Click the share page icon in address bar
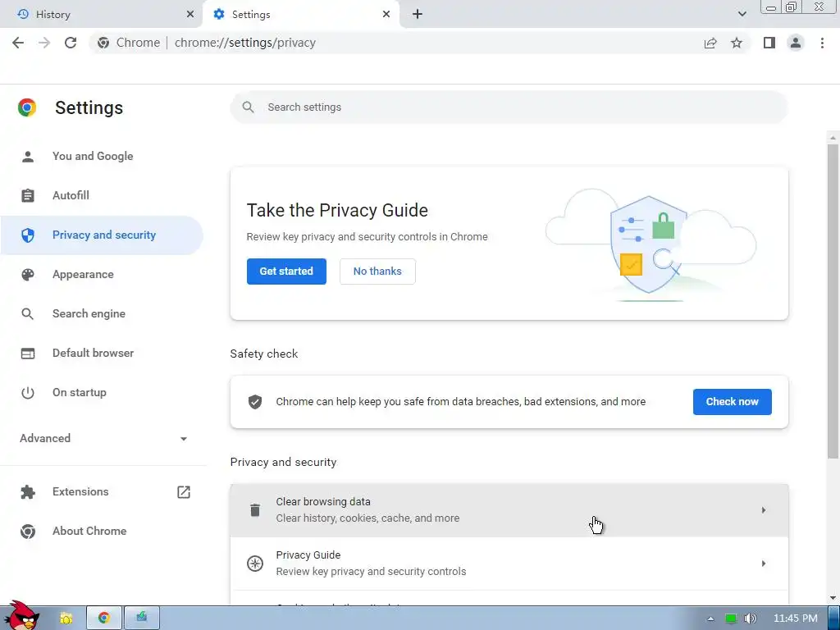 [710, 43]
